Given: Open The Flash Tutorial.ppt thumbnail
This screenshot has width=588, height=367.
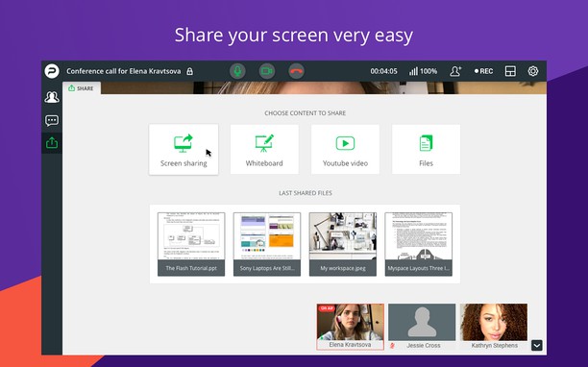Looking at the screenshot, I should 191,244.
